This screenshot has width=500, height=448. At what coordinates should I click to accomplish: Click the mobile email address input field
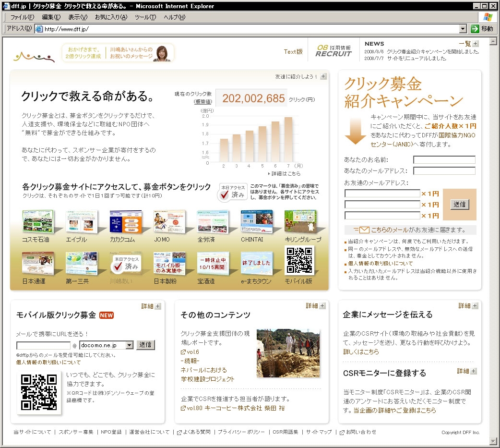43,345
